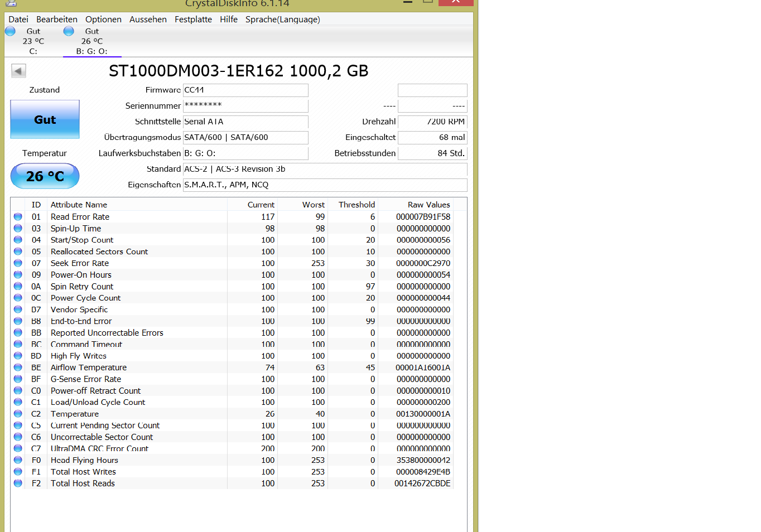The image size is (761, 532).
Task: Open the Datei menu
Action: (x=18, y=20)
